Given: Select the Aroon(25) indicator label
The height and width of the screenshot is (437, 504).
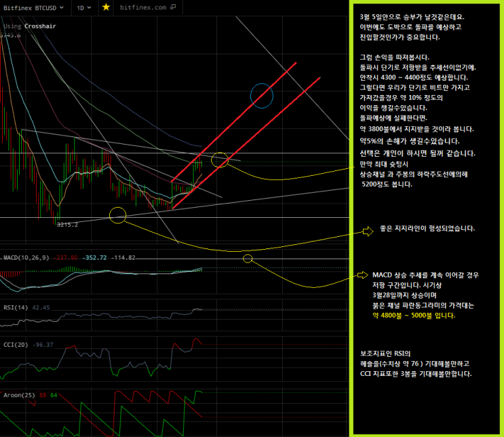Looking at the screenshot, I should pyautogui.click(x=19, y=395).
